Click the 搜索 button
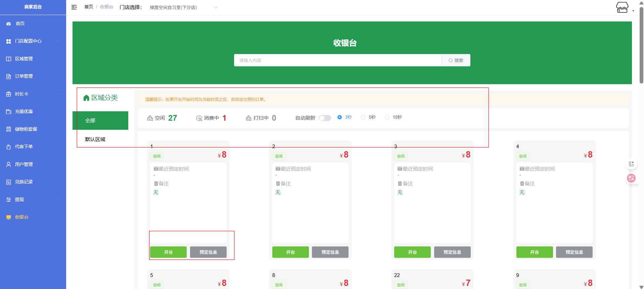This screenshot has height=289, width=644. (456, 60)
